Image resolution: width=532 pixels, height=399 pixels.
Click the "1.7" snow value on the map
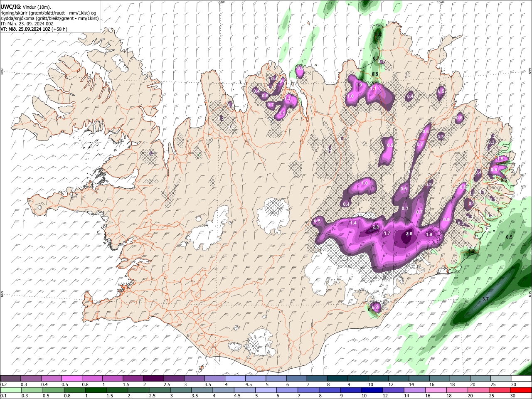[x=387, y=234]
